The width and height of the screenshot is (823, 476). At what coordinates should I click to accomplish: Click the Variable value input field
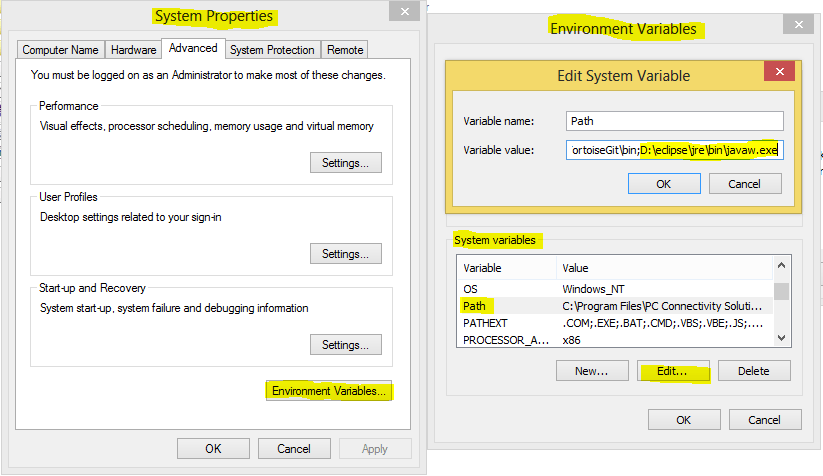[674, 150]
